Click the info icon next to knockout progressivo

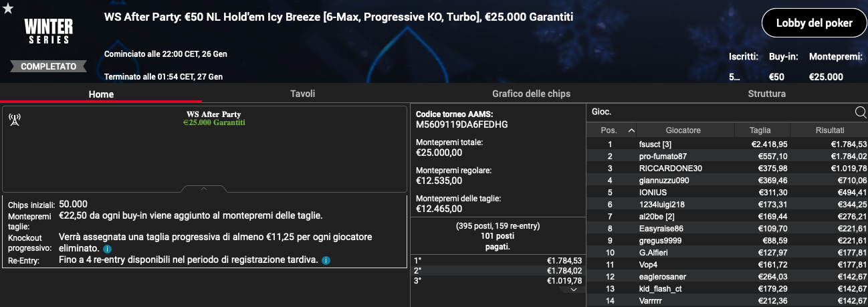pos(107,249)
